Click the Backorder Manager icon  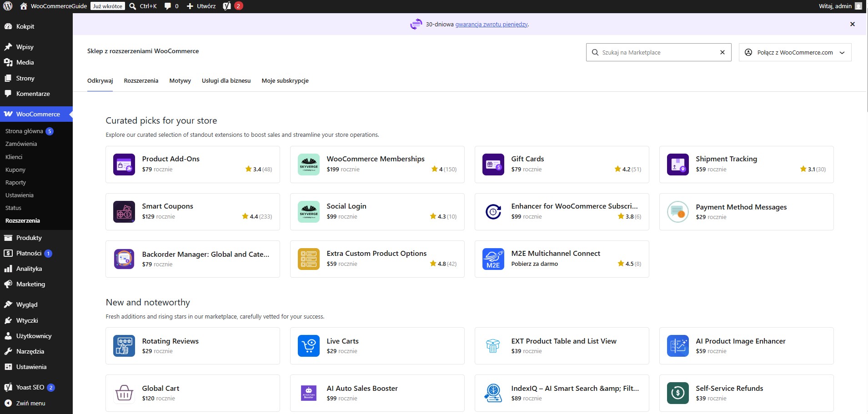coord(124,259)
